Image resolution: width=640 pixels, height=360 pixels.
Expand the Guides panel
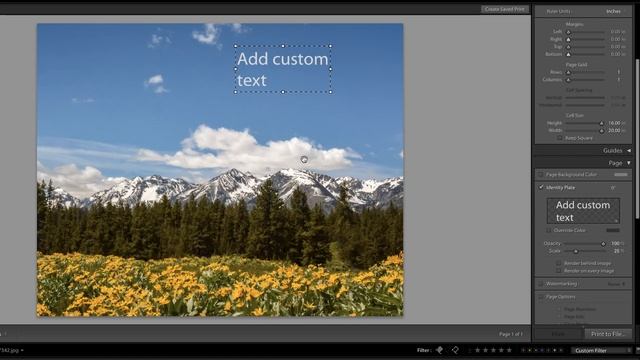coord(629,151)
